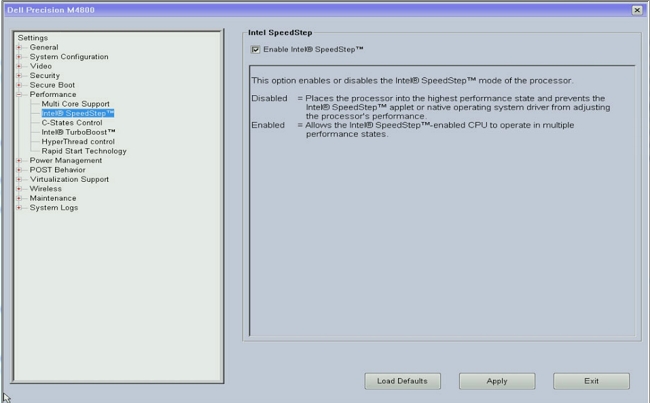Toggle the Enable Intel SpeedStep checkbox

click(x=255, y=50)
